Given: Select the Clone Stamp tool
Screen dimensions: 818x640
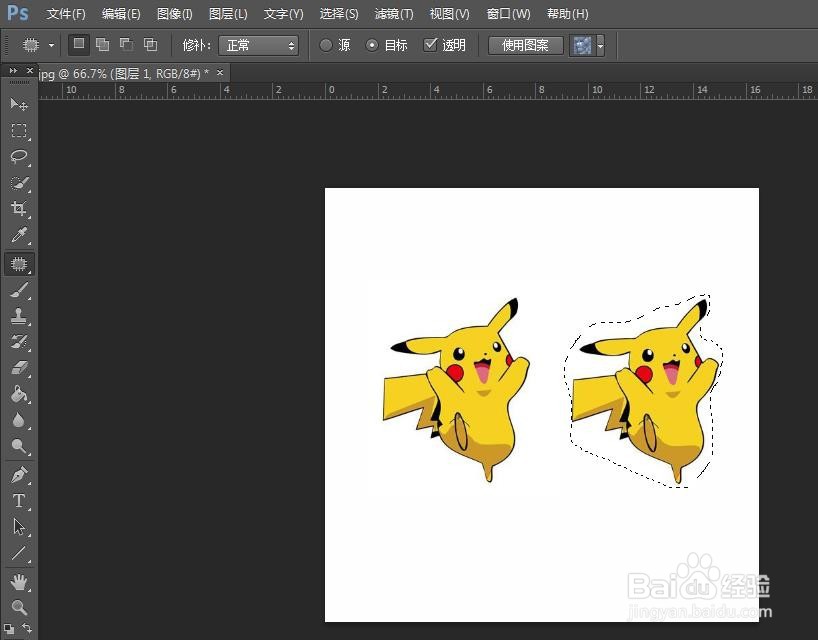Looking at the screenshot, I should pyautogui.click(x=19, y=316).
